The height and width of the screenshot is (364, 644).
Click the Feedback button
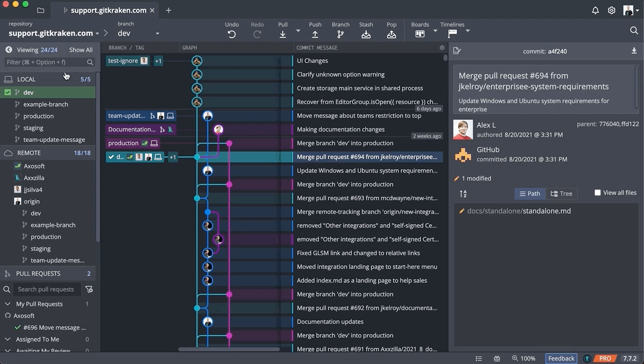(561, 359)
